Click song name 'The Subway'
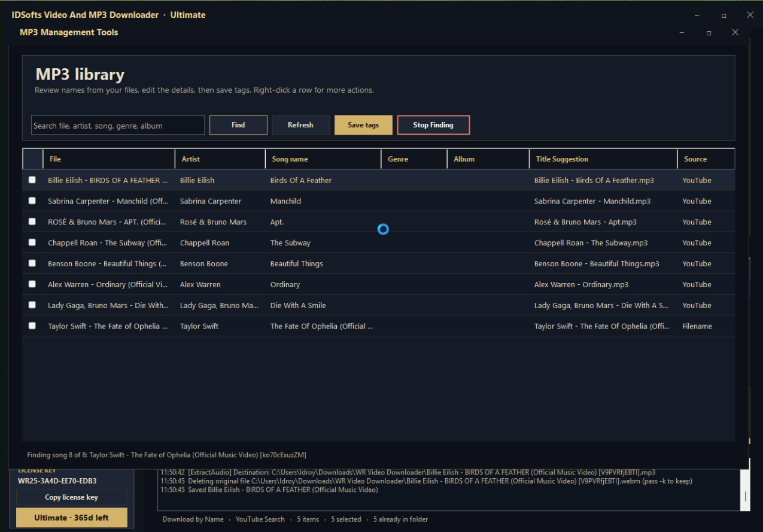 (290, 243)
